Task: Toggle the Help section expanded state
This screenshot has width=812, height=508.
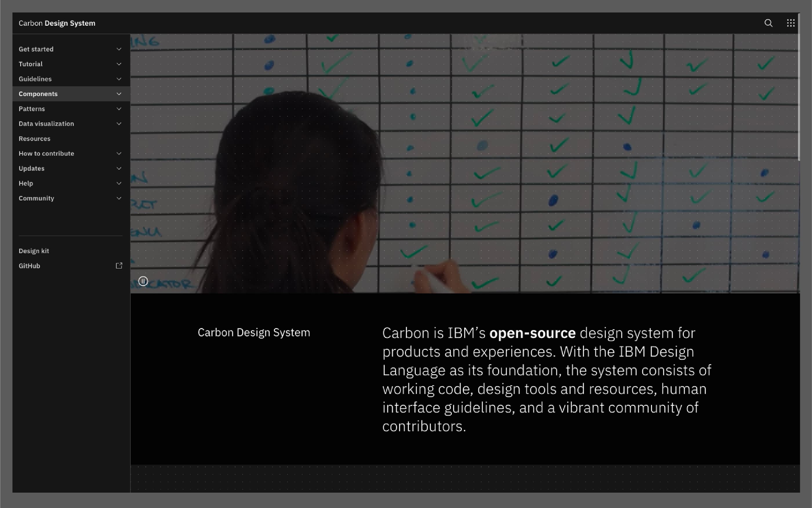Action: pyautogui.click(x=118, y=183)
